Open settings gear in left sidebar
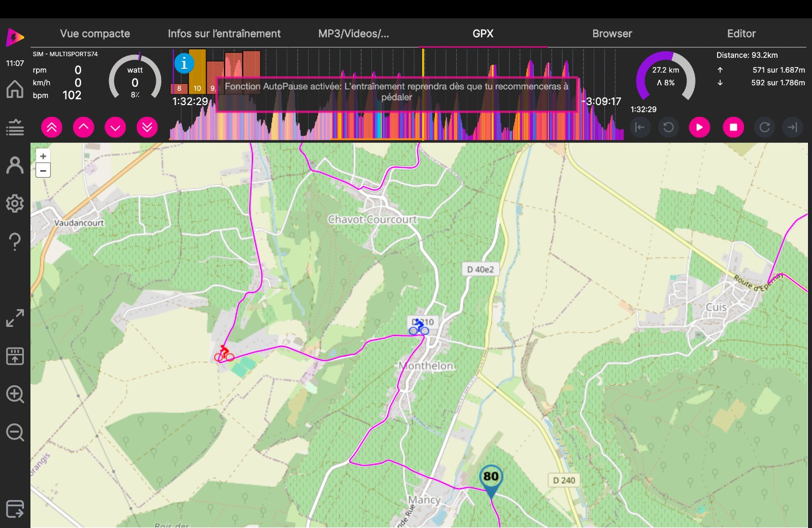Screen dimensions: 812x528 click(15, 204)
